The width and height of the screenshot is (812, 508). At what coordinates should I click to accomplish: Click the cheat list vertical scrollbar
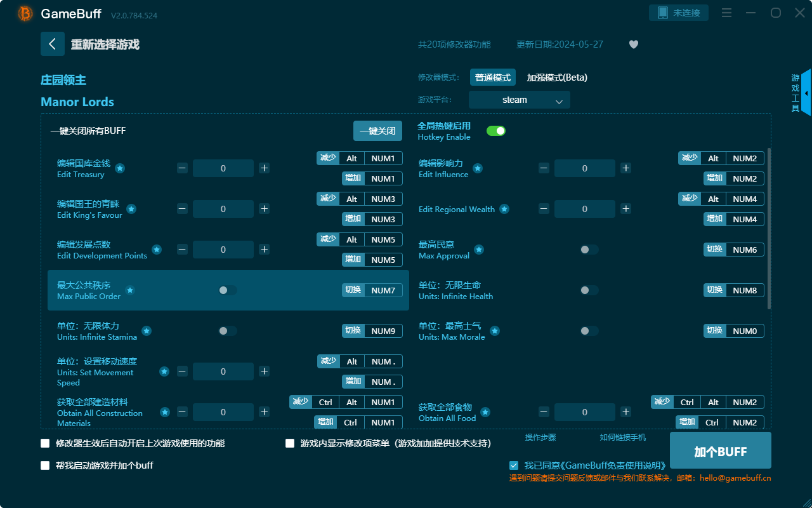pyautogui.click(x=769, y=229)
